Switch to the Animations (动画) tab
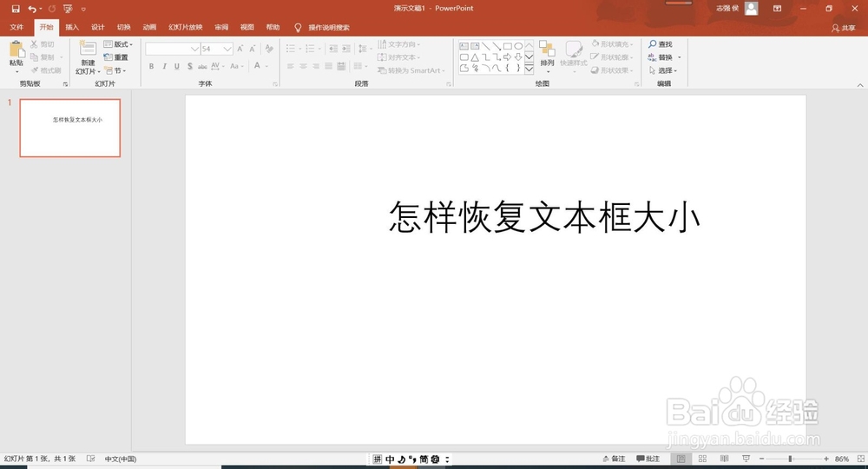Viewport: 868px width, 469px height. click(x=149, y=27)
